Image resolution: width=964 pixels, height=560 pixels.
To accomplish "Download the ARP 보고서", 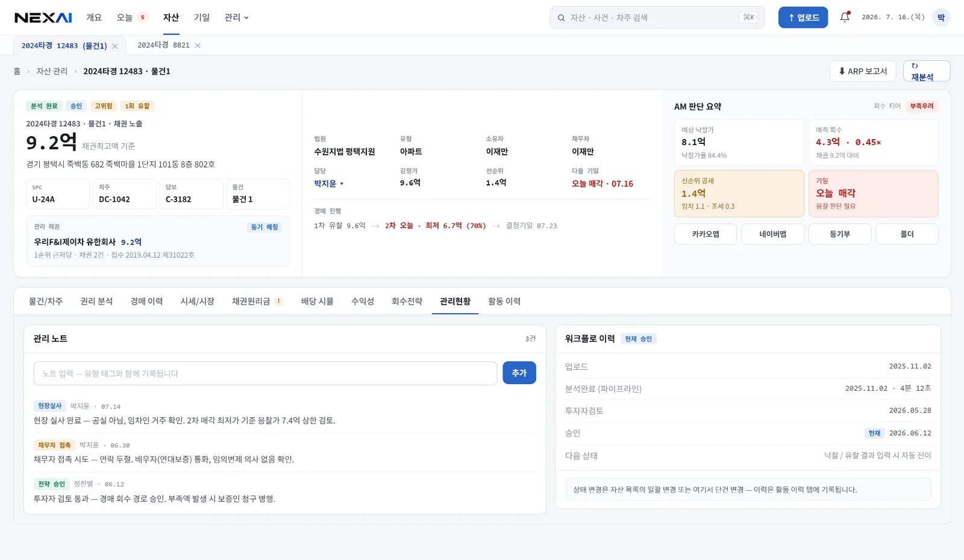I will [863, 71].
